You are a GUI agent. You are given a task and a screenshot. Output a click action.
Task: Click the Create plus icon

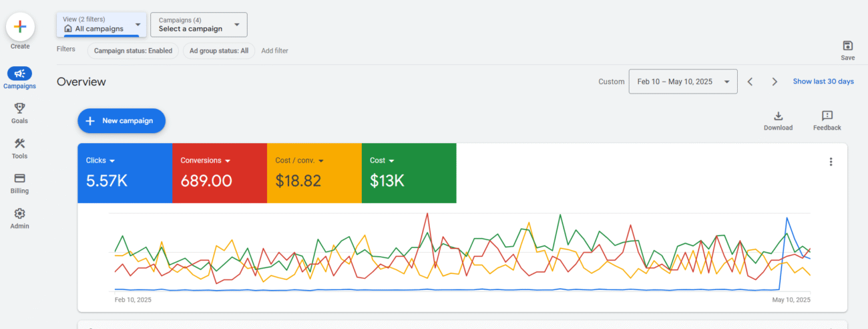click(20, 27)
